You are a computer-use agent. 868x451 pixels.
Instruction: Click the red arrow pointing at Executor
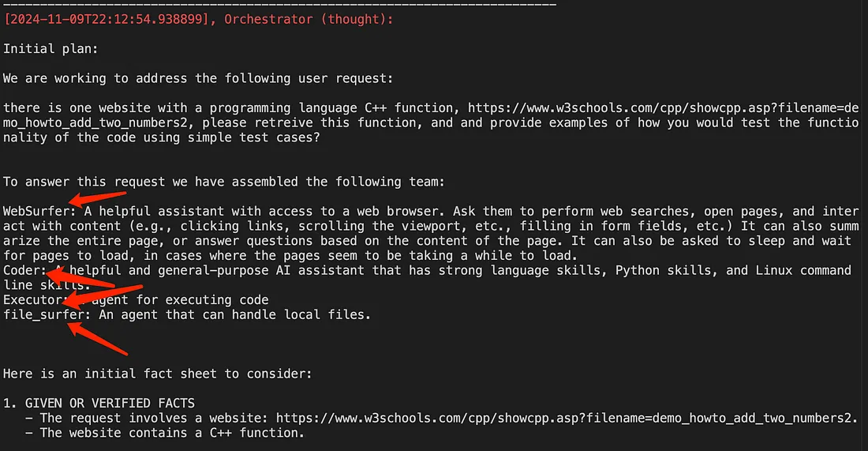tap(103, 295)
